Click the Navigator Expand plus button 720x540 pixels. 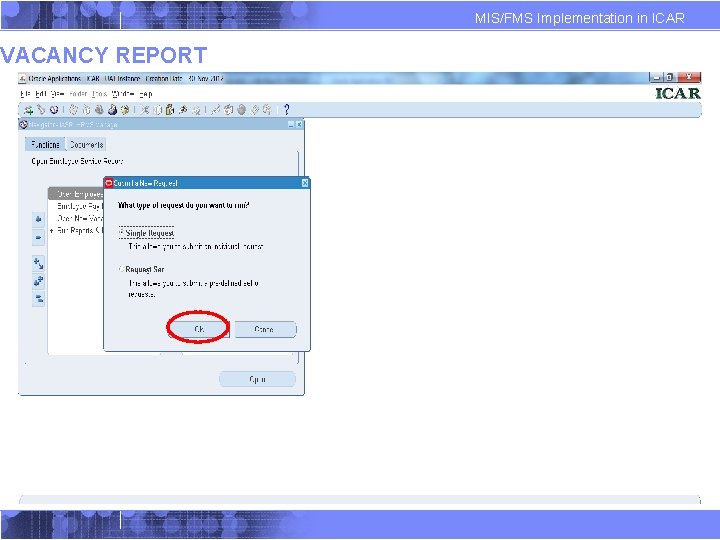tap(39, 219)
